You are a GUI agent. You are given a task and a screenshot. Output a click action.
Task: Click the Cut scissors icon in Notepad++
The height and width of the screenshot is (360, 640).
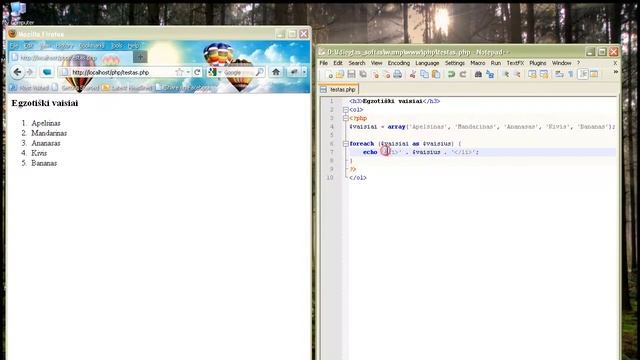tap(413, 74)
